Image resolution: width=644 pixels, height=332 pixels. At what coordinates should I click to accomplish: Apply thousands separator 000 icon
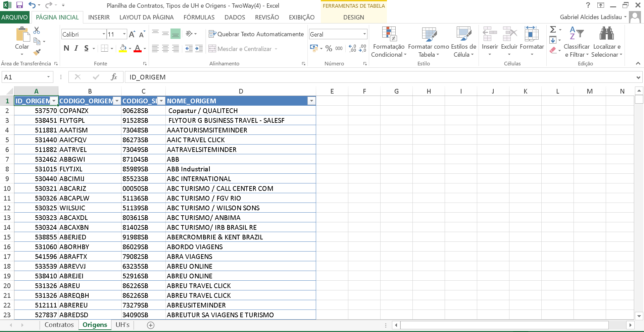coord(339,49)
